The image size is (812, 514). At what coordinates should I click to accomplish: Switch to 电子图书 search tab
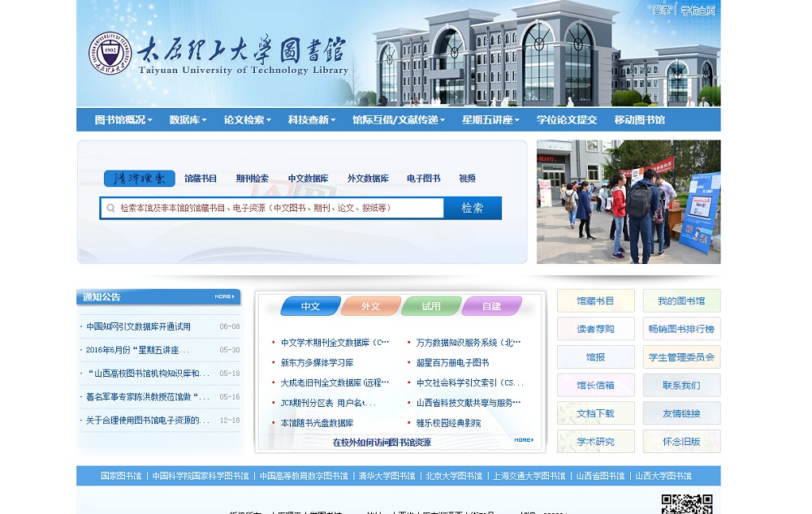[423, 179]
